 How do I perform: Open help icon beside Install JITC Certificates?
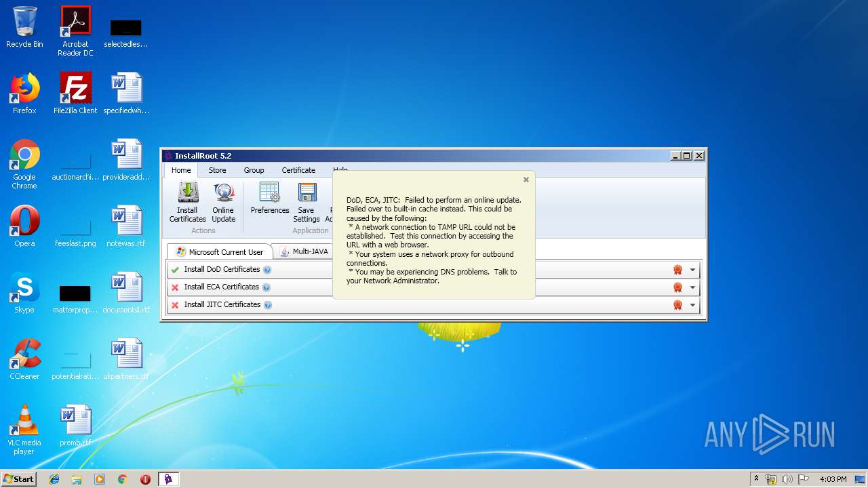[268, 305]
